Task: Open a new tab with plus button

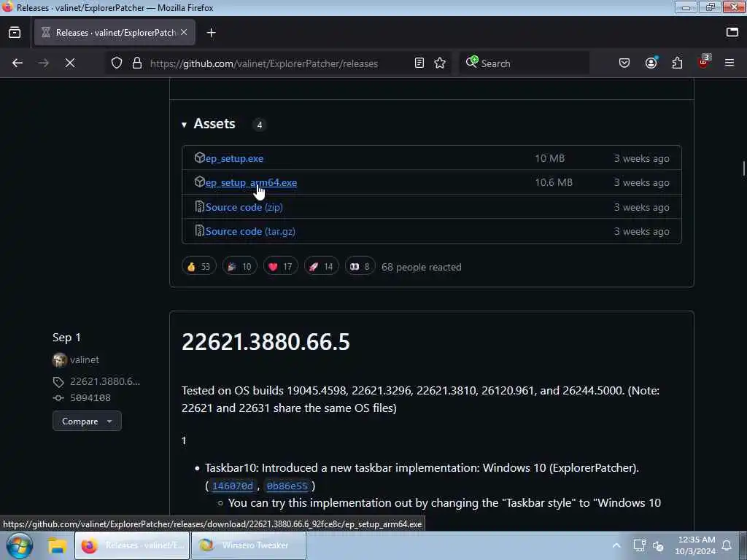Action: [211, 32]
